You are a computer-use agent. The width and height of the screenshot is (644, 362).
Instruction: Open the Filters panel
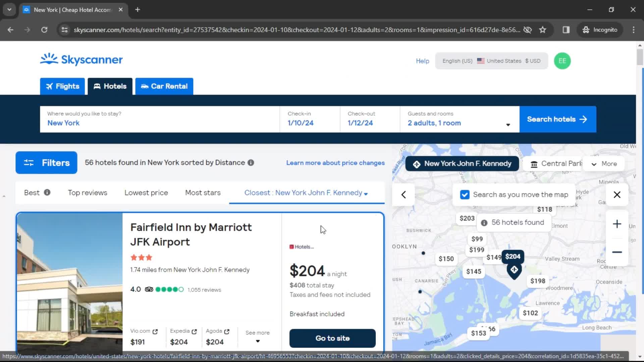pos(46,163)
